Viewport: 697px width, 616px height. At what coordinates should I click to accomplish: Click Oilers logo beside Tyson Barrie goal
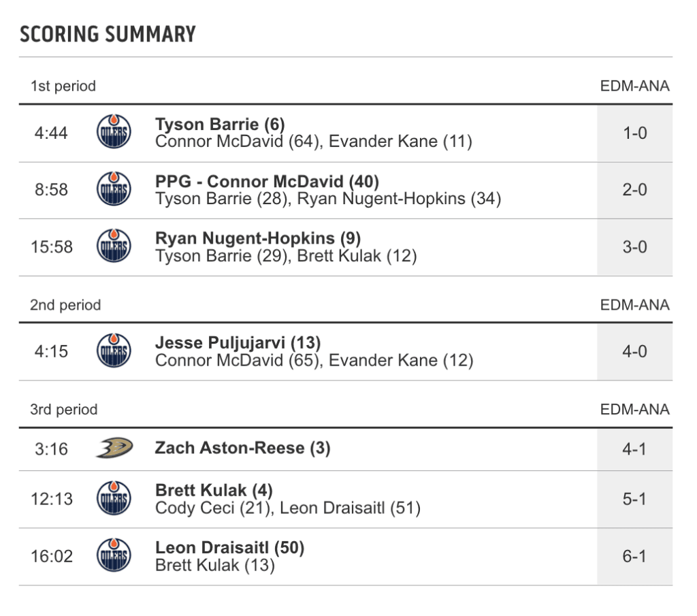tap(114, 133)
